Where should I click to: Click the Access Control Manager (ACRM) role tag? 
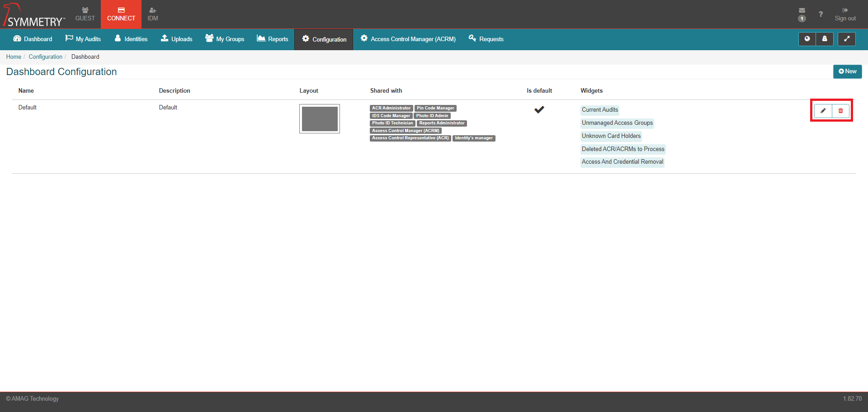406,131
